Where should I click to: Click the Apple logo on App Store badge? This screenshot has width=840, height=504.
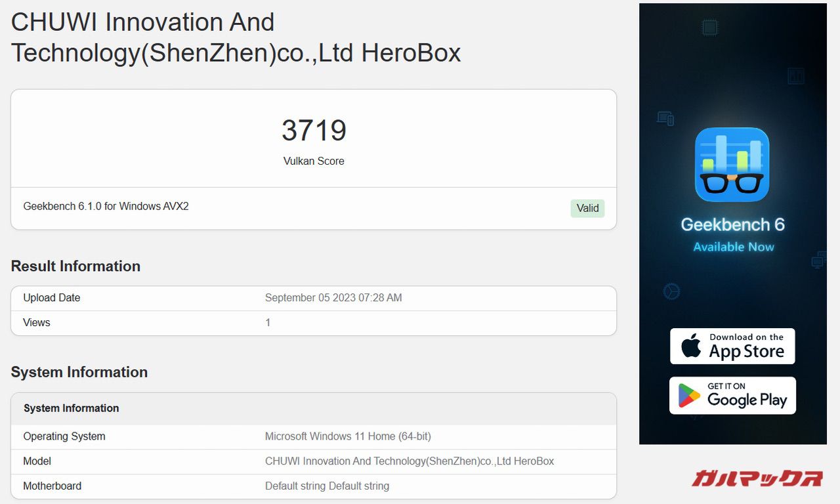point(690,346)
